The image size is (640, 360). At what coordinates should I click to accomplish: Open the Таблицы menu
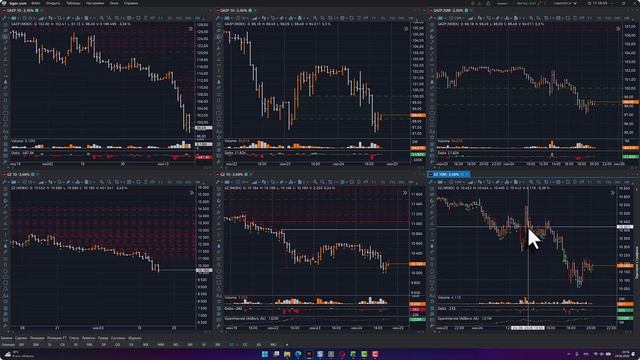pos(73,3)
